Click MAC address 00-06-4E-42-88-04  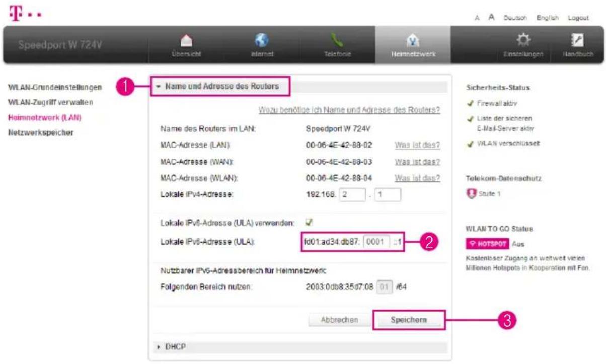pyautogui.click(x=339, y=178)
